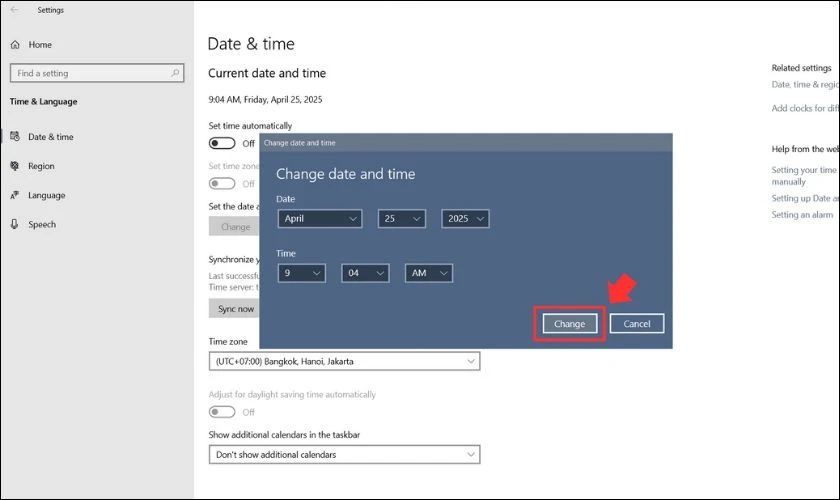Open the Time zone dropdown for Bangkok, Hanoi, Jakarta
The width and height of the screenshot is (840, 500).
click(x=344, y=361)
